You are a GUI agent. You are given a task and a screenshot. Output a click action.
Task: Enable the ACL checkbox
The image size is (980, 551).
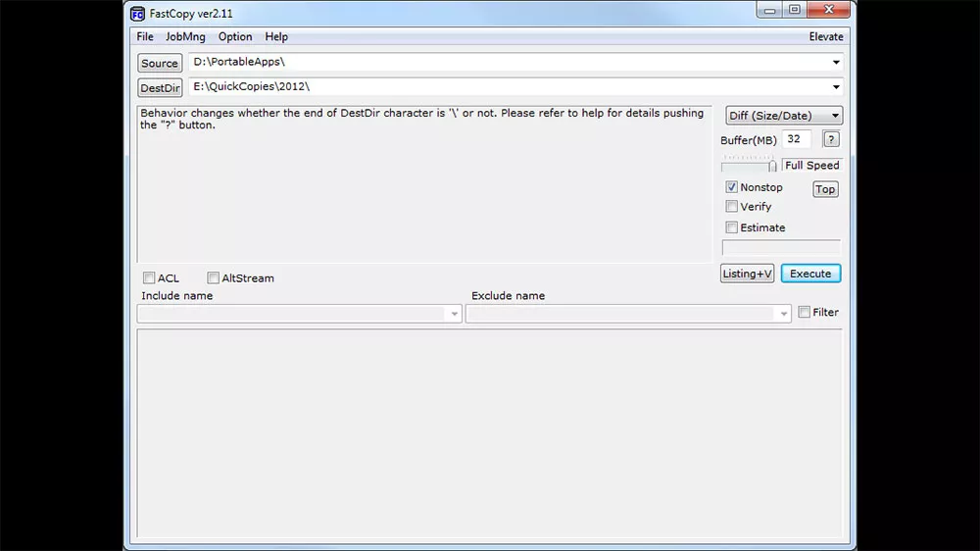[149, 277]
